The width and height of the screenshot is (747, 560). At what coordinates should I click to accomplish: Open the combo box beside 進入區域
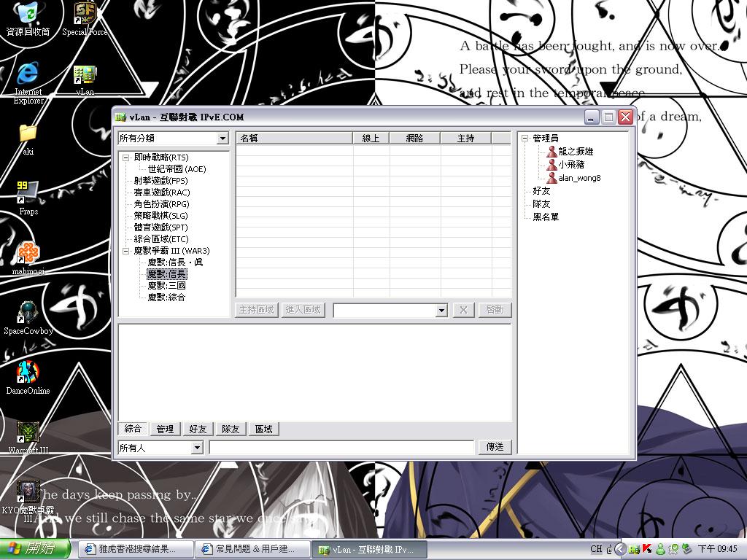click(x=441, y=311)
